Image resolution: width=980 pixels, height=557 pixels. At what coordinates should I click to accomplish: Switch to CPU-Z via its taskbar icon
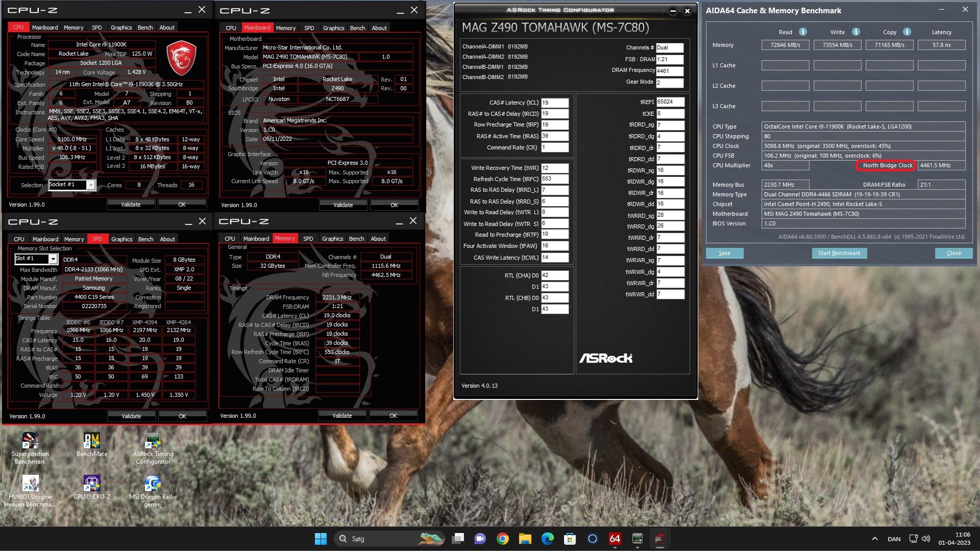click(x=659, y=539)
